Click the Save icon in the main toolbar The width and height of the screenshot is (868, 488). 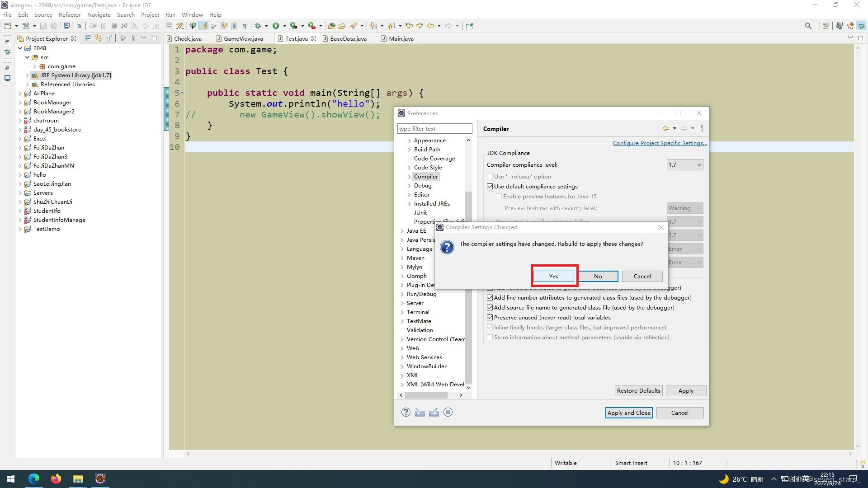pos(43,26)
